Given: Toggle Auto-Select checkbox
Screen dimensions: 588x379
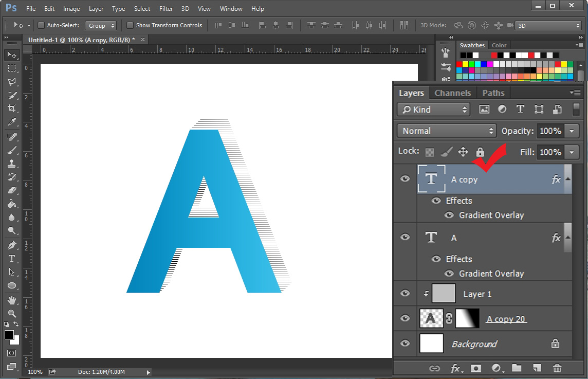Looking at the screenshot, I should (41, 25).
